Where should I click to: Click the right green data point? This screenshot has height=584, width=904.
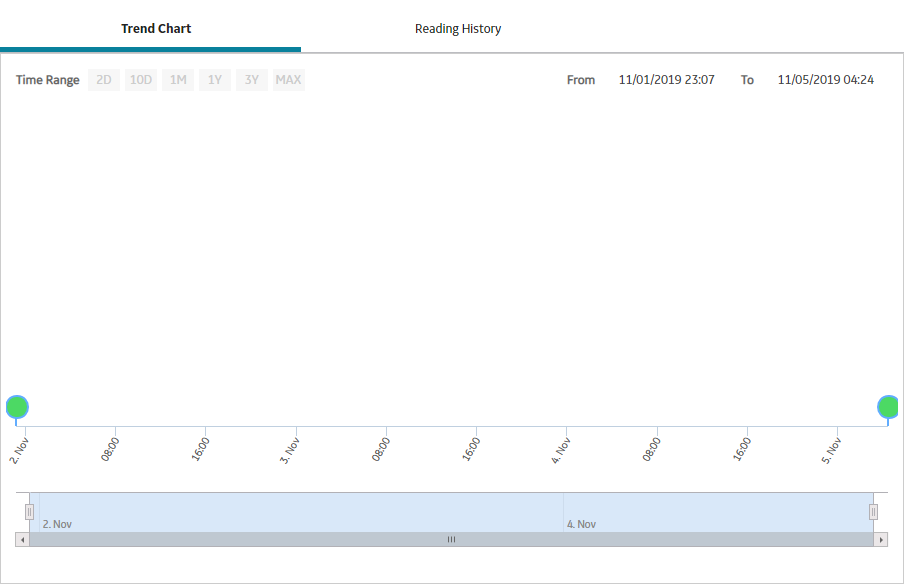tap(888, 407)
